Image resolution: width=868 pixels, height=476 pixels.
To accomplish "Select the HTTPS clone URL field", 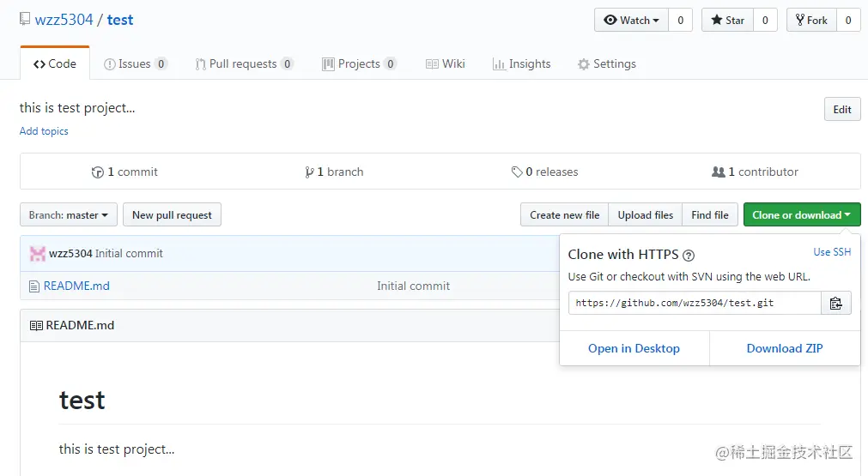I will point(695,303).
